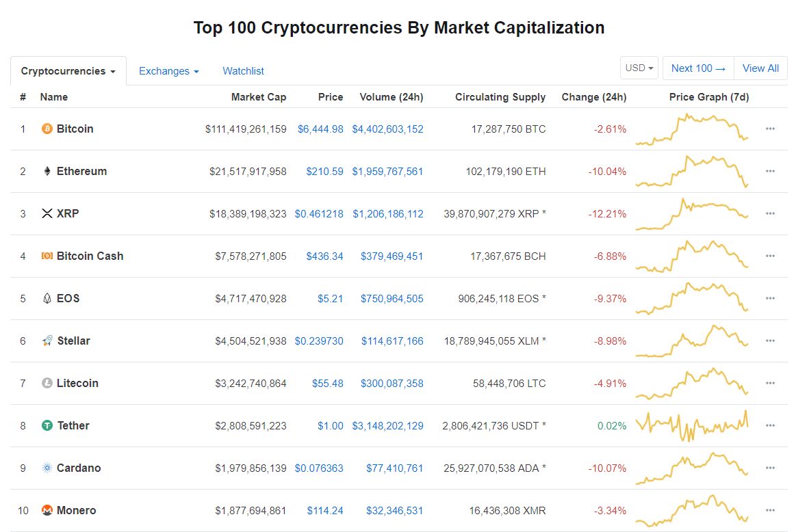This screenshot has width=796, height=532.
Task: Open the EOS coin name link
Action: [68, 298]
